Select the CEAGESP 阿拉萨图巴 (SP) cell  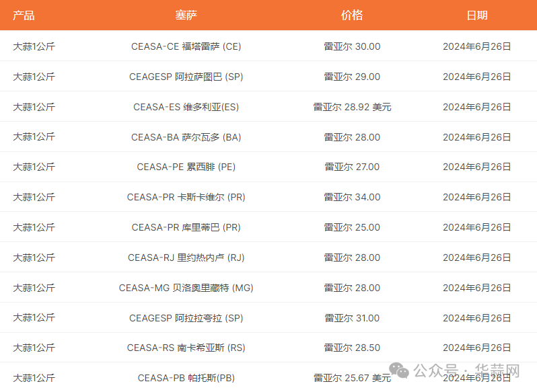186,77
